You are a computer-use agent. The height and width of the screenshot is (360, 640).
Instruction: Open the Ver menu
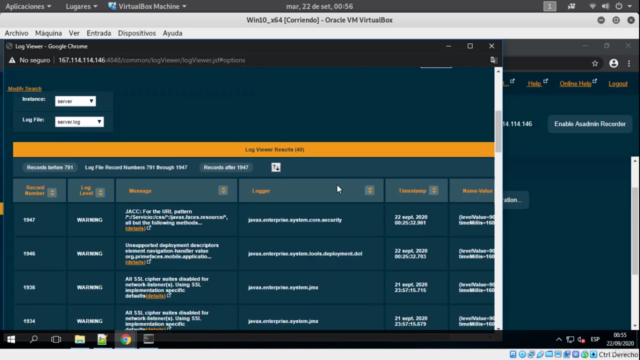pyautogui.click(x=74, y=33)
